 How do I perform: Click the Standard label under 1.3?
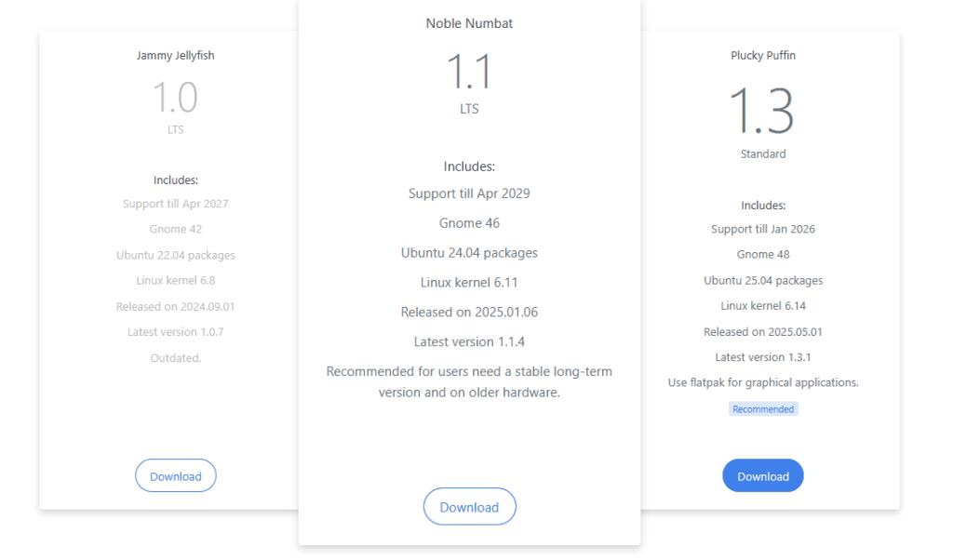point(763,154)
